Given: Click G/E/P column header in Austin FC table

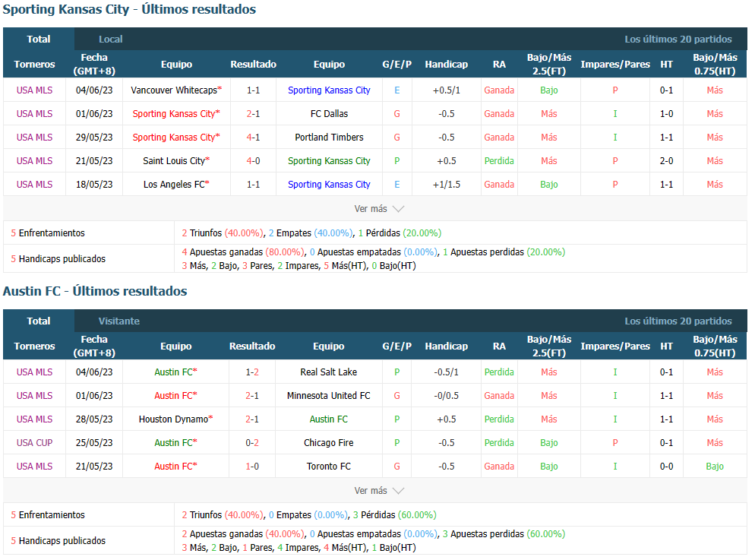Looking at the screenshot, I should [x=396, y=346].
